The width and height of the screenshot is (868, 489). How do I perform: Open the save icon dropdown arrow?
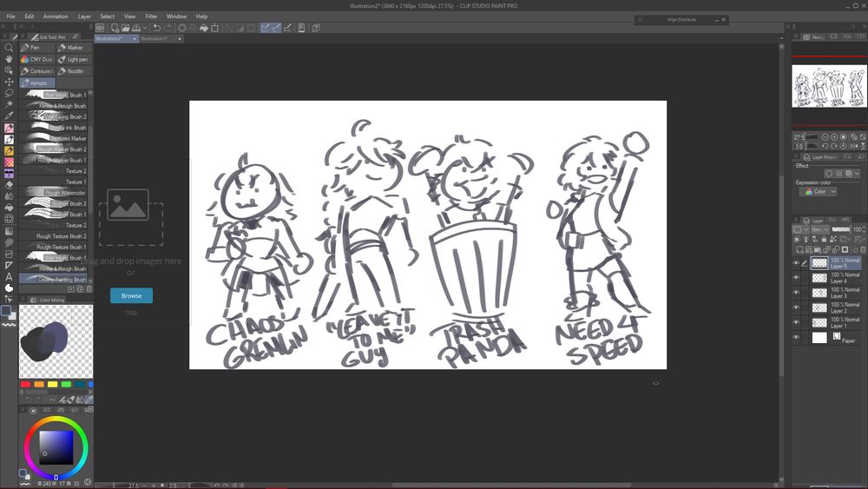[x=145, y=28]
